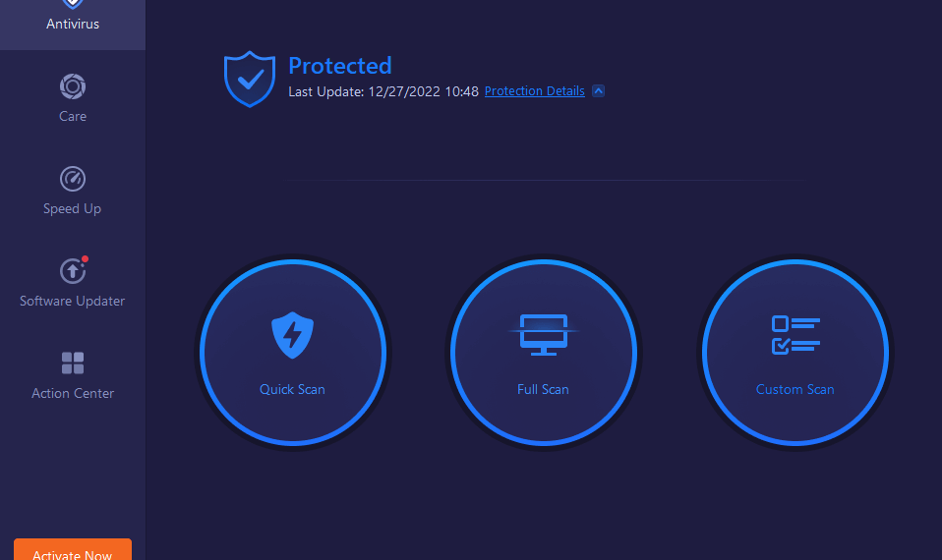Click the Speed Up gauge icon
The width and height of the screenshot is (942, 560).
(73, 179)
